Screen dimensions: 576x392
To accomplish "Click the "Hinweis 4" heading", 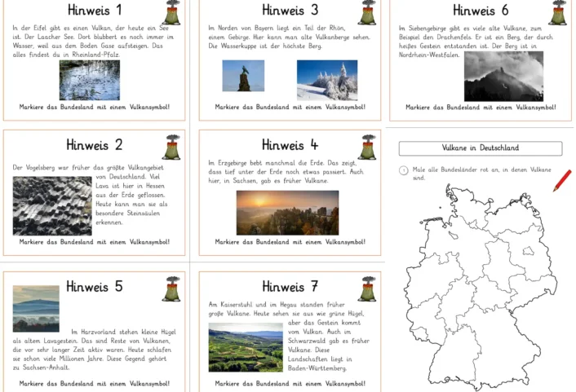I will click(290, 145).
